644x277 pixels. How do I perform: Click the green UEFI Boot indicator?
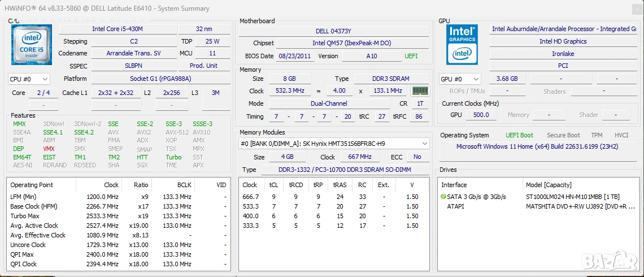pyautogui.click(x=519, y=135)
